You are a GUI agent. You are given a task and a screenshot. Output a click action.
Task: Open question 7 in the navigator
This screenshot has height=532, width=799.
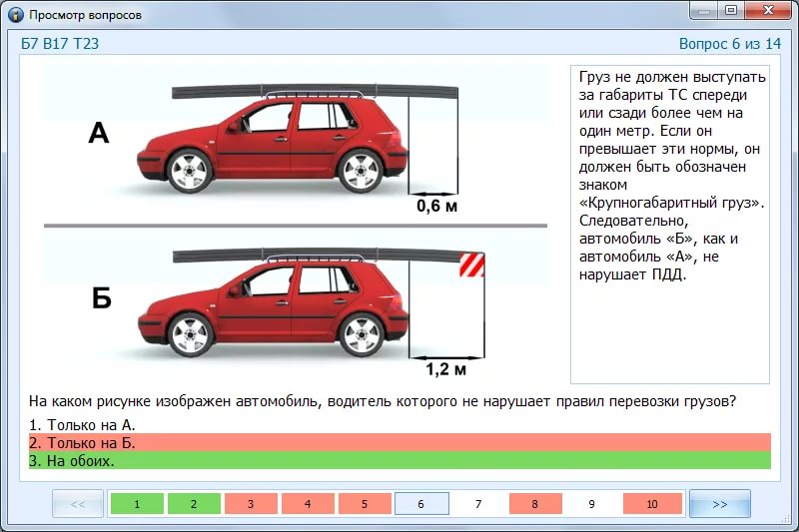[478, 504]
